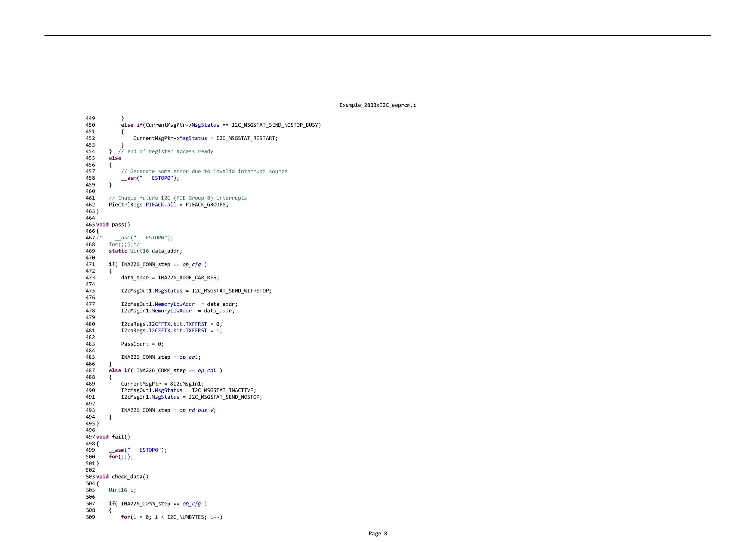Click INA226_ADDR_CAR_RES on line 473
This screenshot has width=756, height=542.
pyautogui.click(x=187, y=277)
